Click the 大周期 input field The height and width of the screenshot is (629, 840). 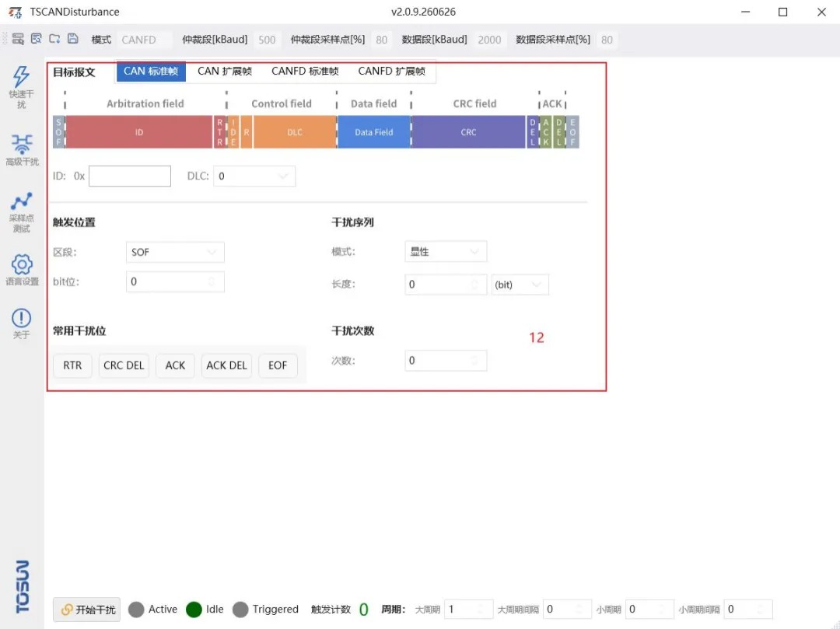coord(468,610)
